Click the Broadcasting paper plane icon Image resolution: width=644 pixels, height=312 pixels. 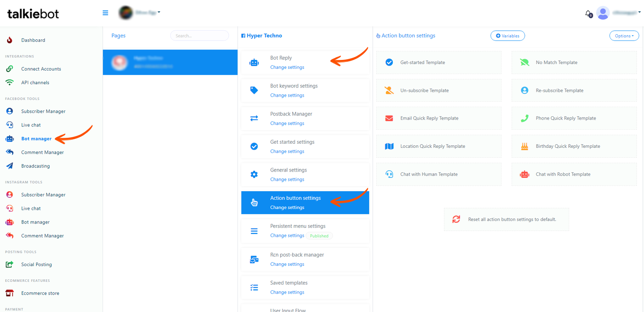pos(10,166)
